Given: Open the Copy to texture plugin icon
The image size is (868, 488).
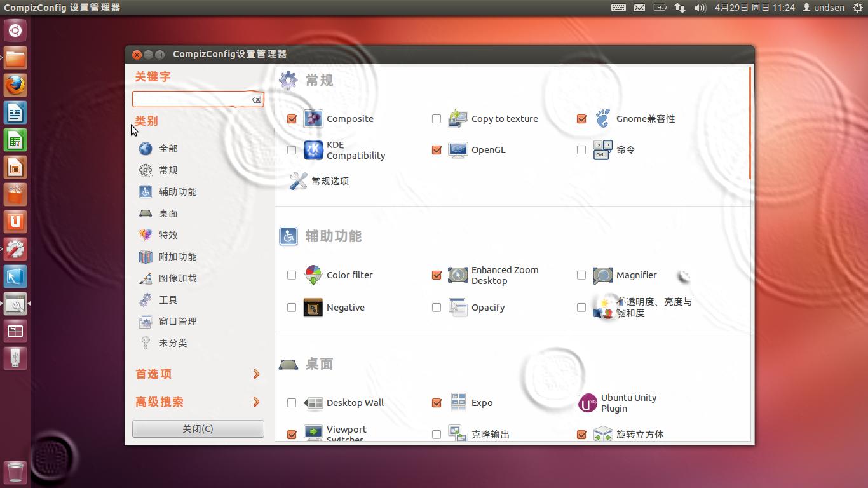Looking at the screenshot, I should pyautogui.click(x=458, y=119).
